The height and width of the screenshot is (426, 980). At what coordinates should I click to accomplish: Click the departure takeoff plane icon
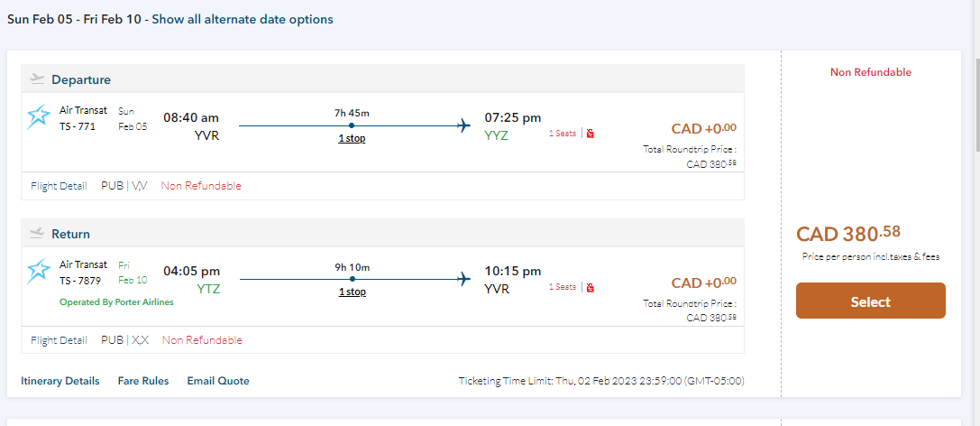[x=37, y=79]
